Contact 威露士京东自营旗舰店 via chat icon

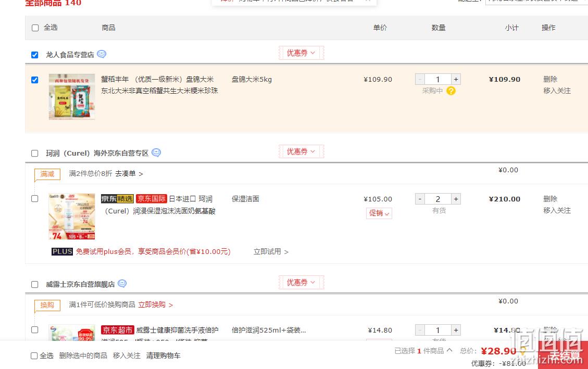[x=122, y=284]
